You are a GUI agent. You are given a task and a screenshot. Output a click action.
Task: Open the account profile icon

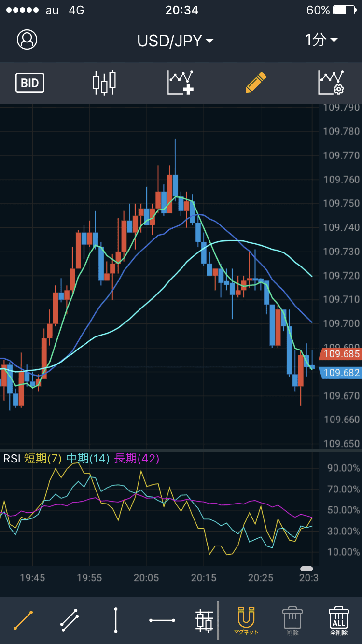27,40
